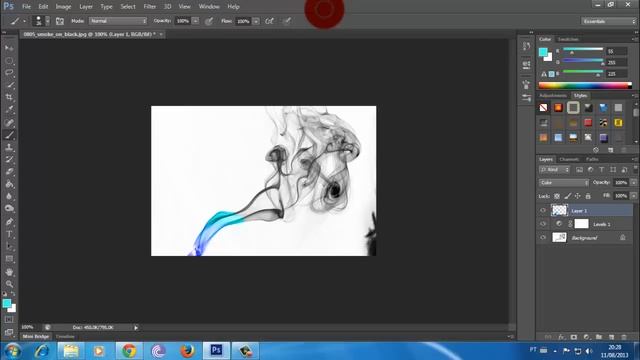Toggle lock all

(588, 196)
